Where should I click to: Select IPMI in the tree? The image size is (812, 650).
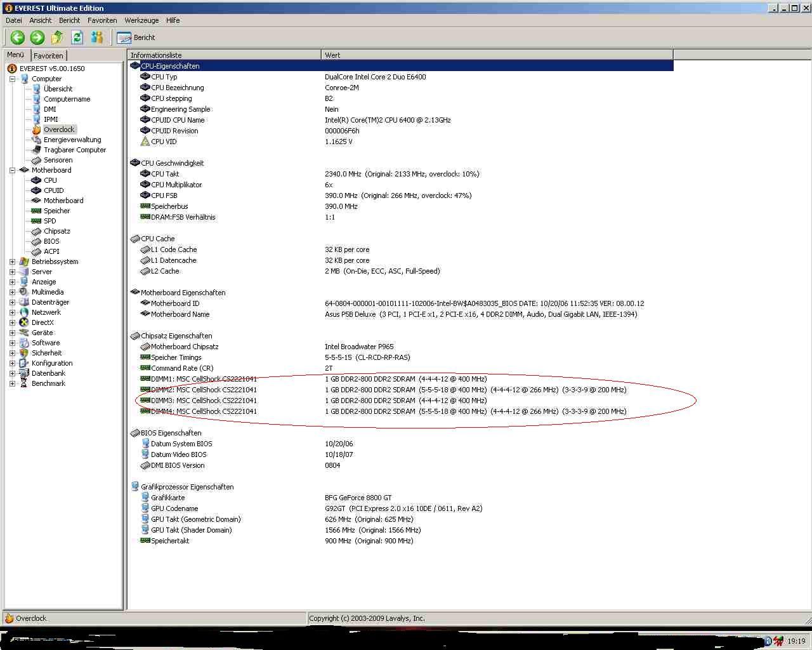tap(51, 119)
